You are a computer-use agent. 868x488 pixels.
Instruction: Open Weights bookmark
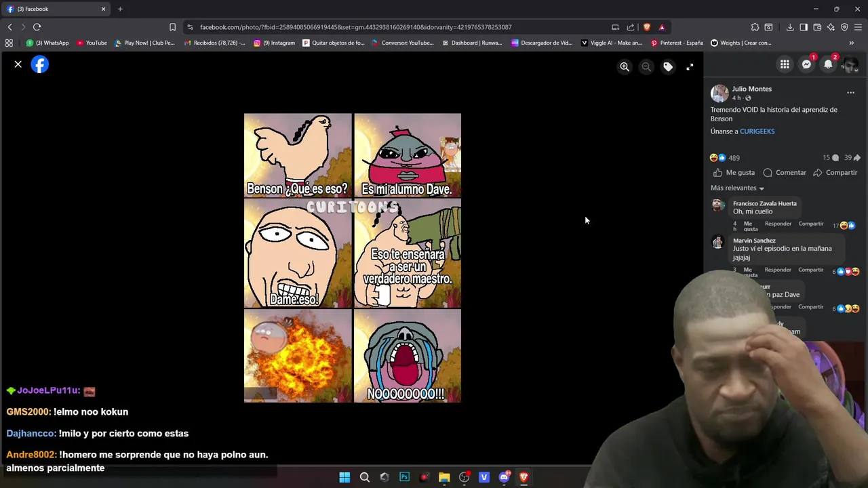tap(741, 43)
